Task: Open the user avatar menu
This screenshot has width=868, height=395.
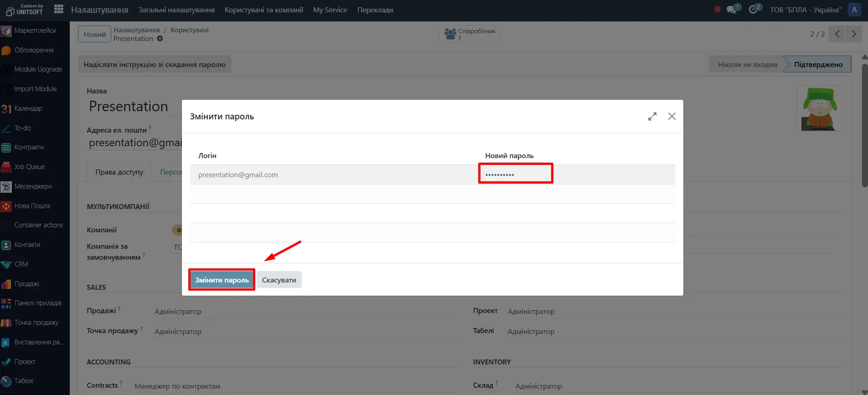Action: (854, 10)
